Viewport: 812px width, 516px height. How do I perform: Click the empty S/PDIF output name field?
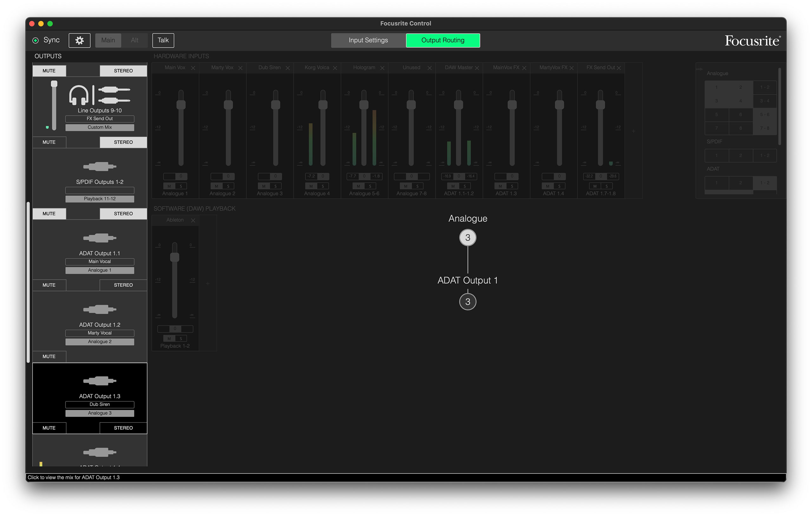coord(100,190)
